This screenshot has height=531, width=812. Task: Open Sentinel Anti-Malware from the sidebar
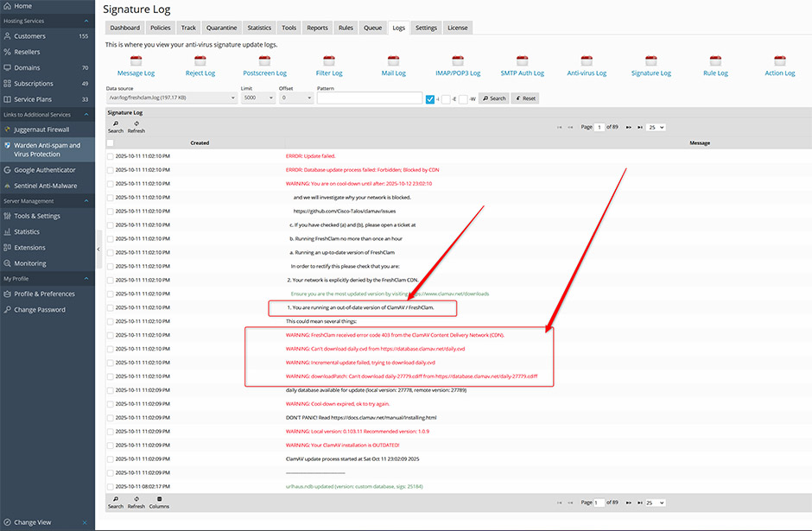(45, 186)
